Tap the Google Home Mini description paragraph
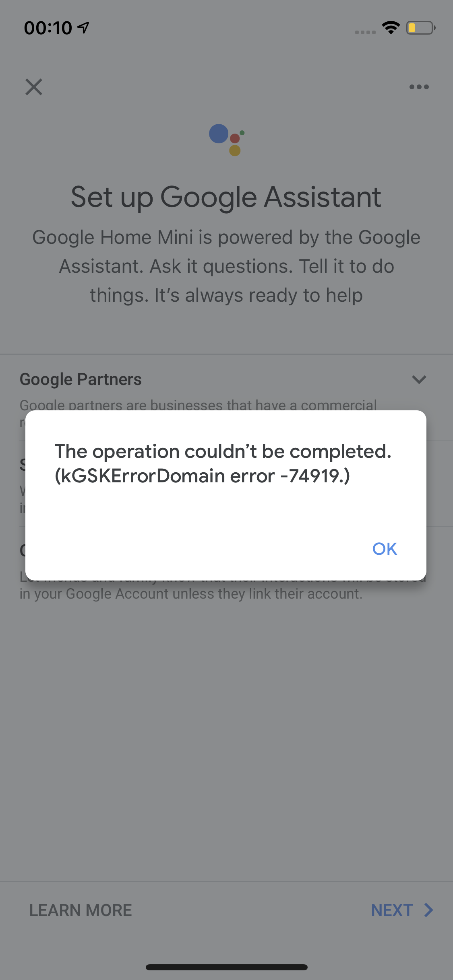 pos(226,266)
